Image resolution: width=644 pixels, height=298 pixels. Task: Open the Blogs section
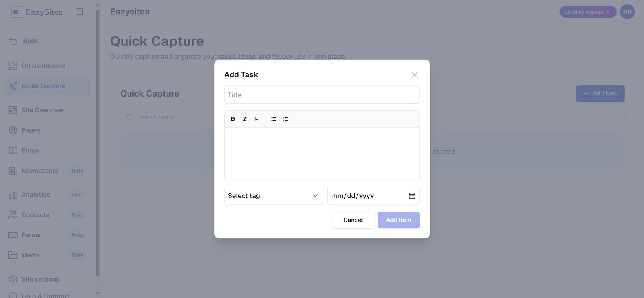(x=30, y=150)
